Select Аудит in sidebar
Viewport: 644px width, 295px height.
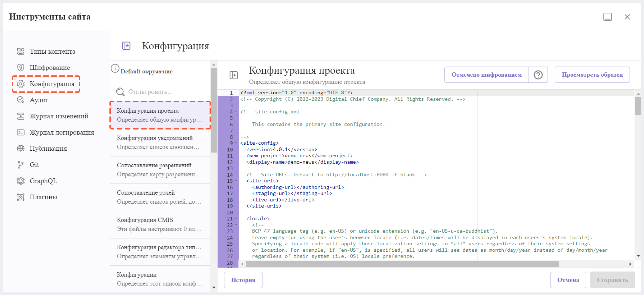point(39,100)
